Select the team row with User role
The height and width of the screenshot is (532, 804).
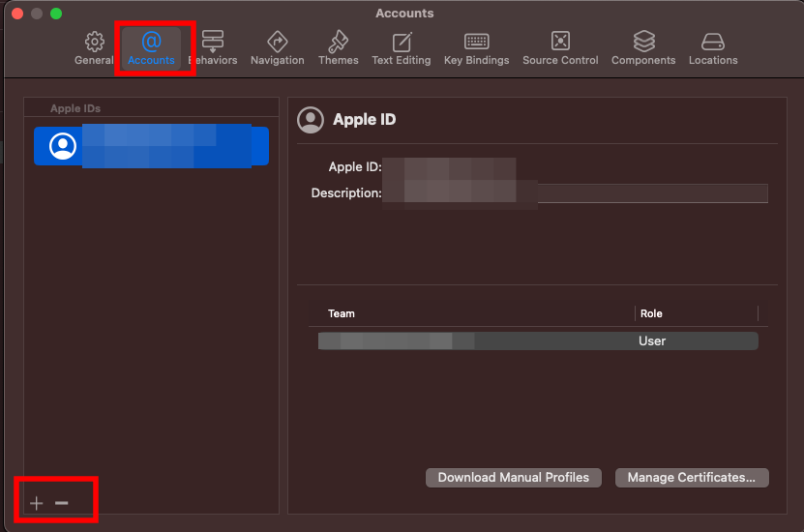(x=538, y=340)
